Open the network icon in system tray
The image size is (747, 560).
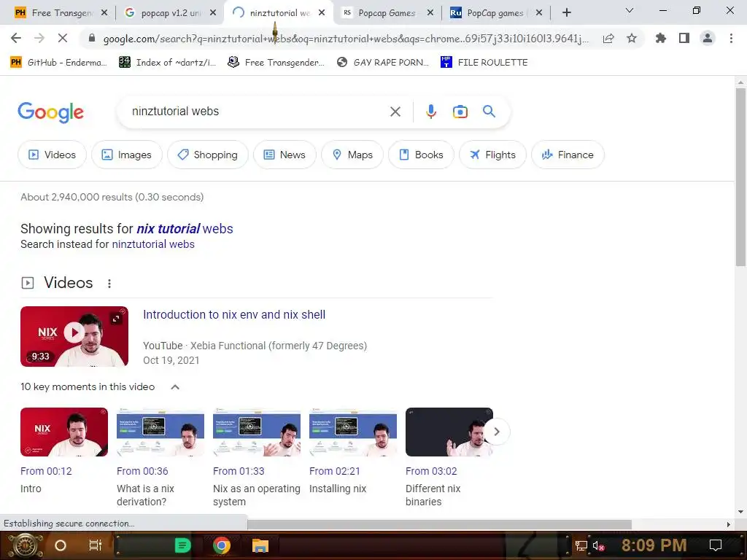coord(581,545)
